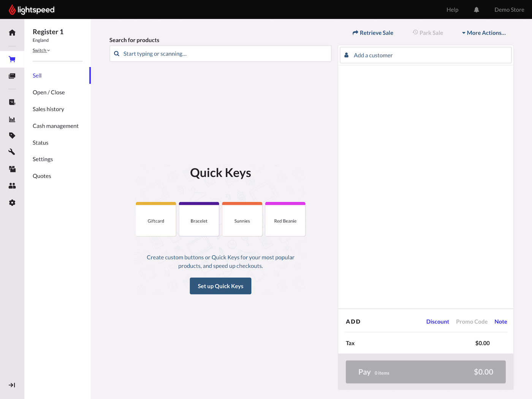
Task: Open the Reporting graph icon in sidebar
Action: click(x=12, y=119)
